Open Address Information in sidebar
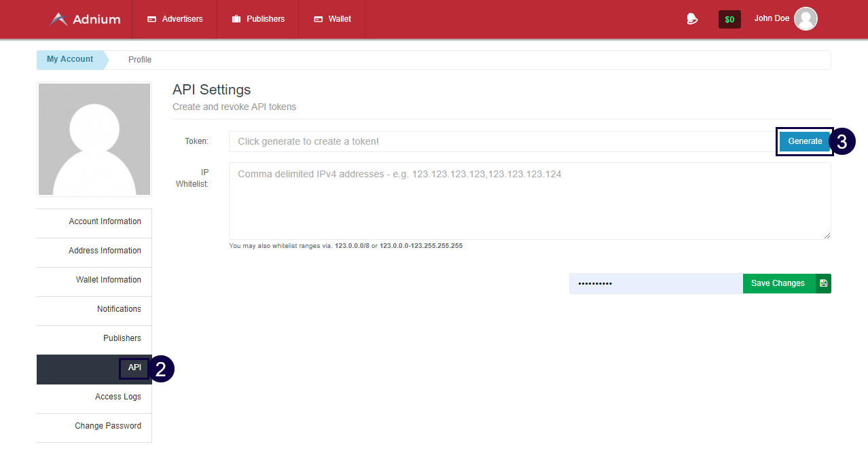The width and height of the screenshot is (868, 449). click(x=105, y=251)
